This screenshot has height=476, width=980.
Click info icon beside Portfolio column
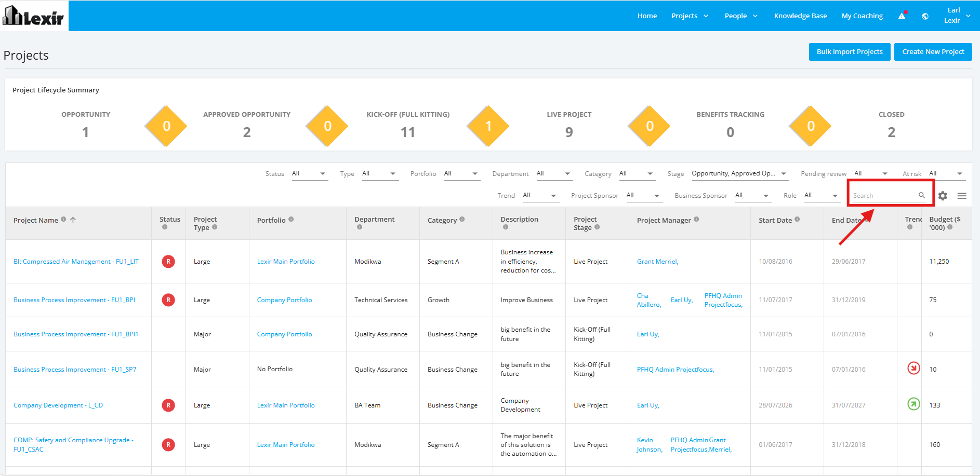[x=291, y=219]
